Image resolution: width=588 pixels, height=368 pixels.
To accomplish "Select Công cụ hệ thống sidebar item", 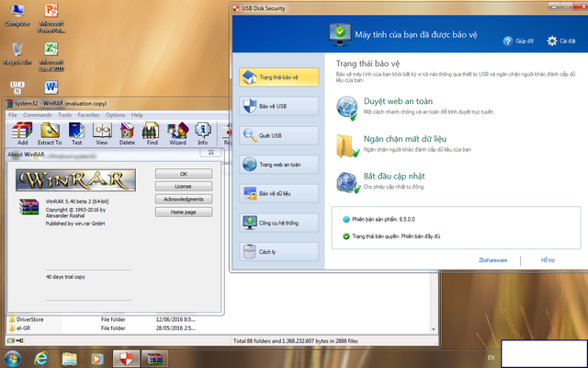I will (278, 223).
